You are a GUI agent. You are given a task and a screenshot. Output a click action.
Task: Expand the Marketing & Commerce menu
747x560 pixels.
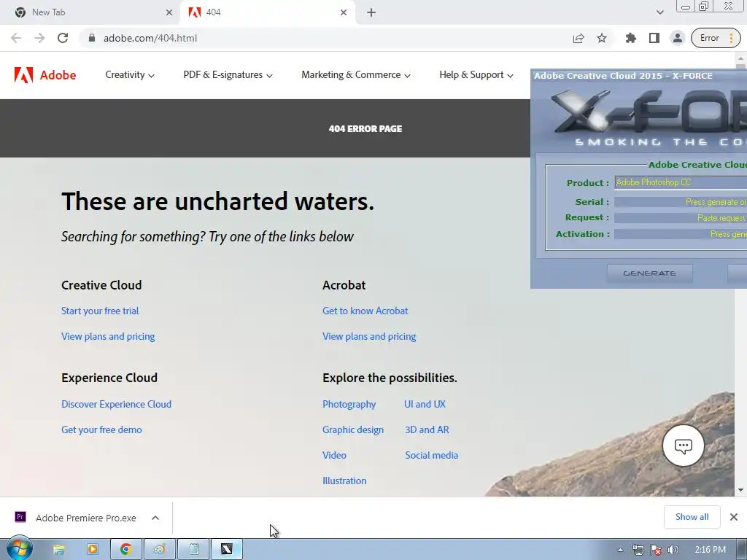click(x=356, y=75)
